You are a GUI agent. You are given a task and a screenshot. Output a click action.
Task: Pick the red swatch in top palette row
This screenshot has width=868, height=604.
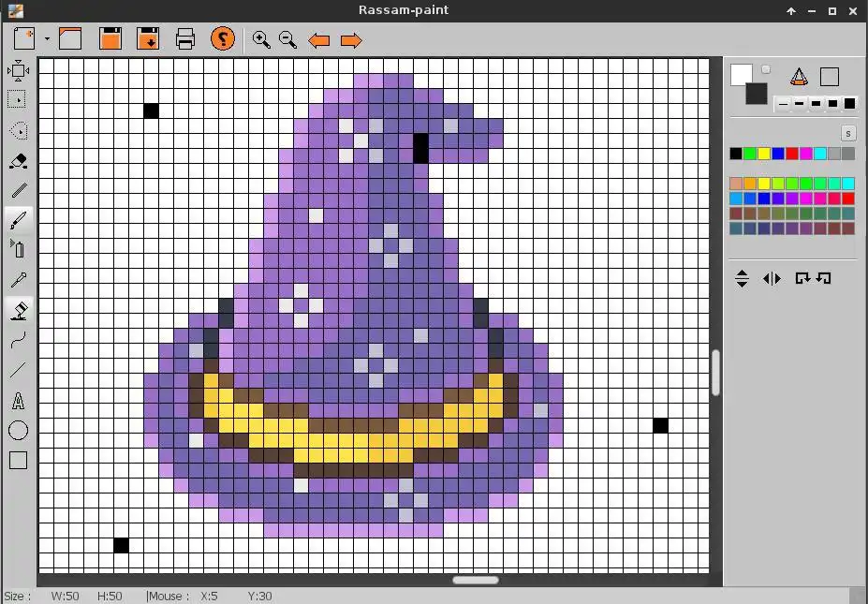click(x=792, y=154)
